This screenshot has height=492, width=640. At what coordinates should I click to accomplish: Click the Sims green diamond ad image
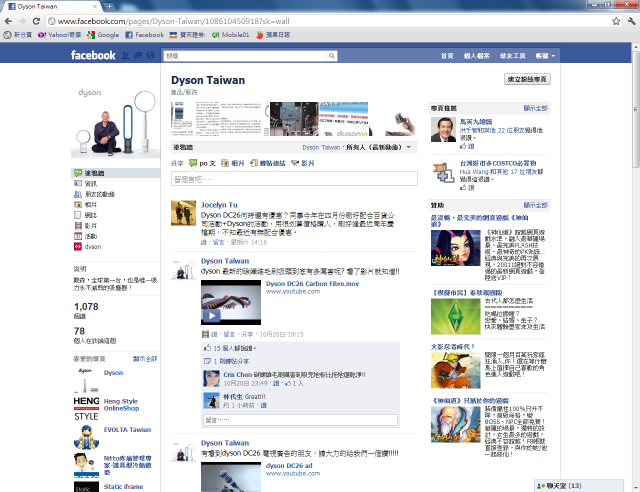[x=456, y=316]
